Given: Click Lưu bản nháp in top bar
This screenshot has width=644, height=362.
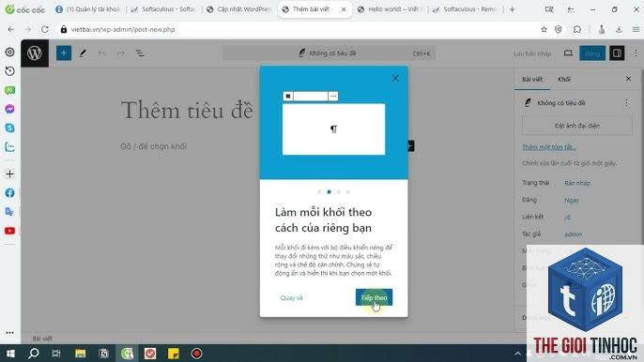Looking at the screenshot, I should coord(532,53).
